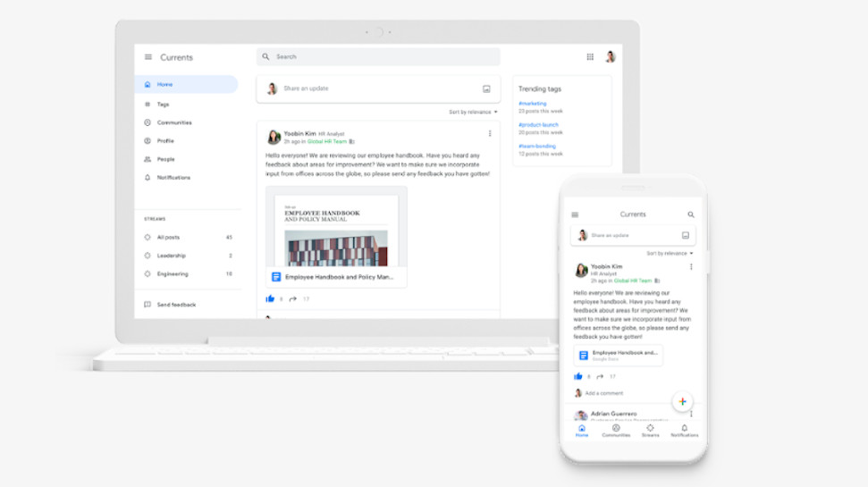Click the #marketing trending tag
868x487 pixels.
(533, 104)
